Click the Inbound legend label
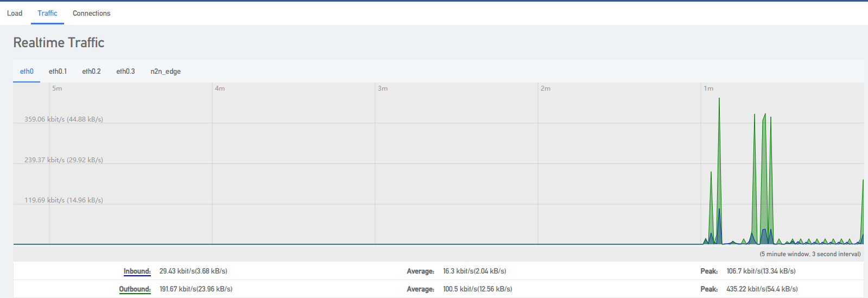Screen dimensions: 868x298 [x=137, y=271]
